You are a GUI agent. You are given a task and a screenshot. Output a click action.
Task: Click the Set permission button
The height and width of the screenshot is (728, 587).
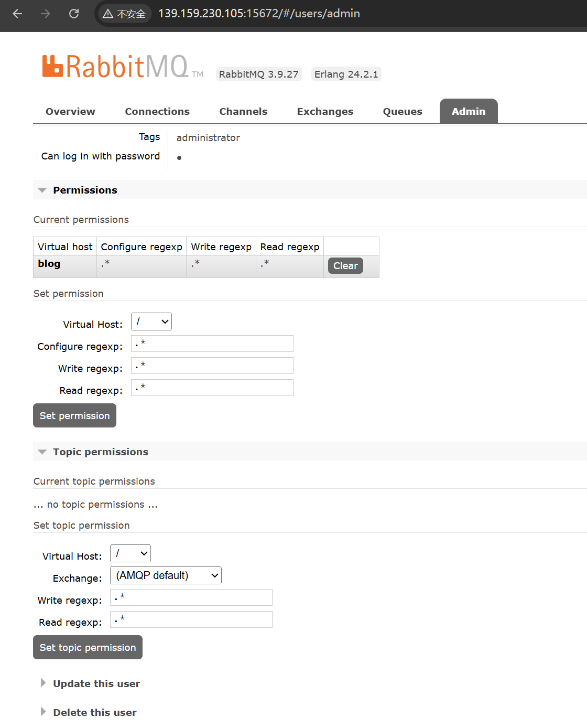74,415
